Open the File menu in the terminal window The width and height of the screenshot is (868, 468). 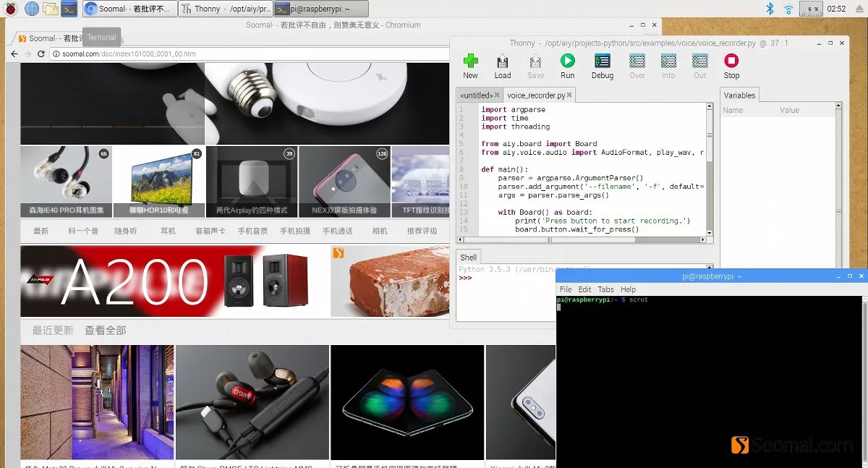point(566,289)
